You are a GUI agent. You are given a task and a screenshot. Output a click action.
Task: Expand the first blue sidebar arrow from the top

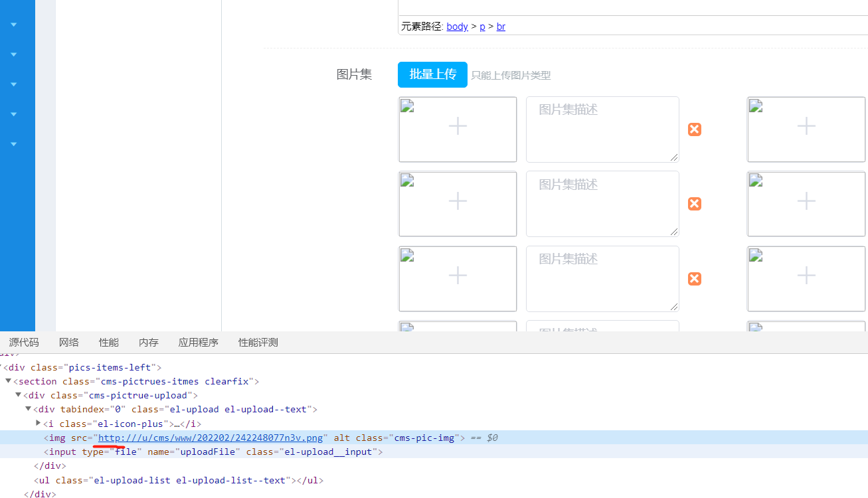[13, 25]
